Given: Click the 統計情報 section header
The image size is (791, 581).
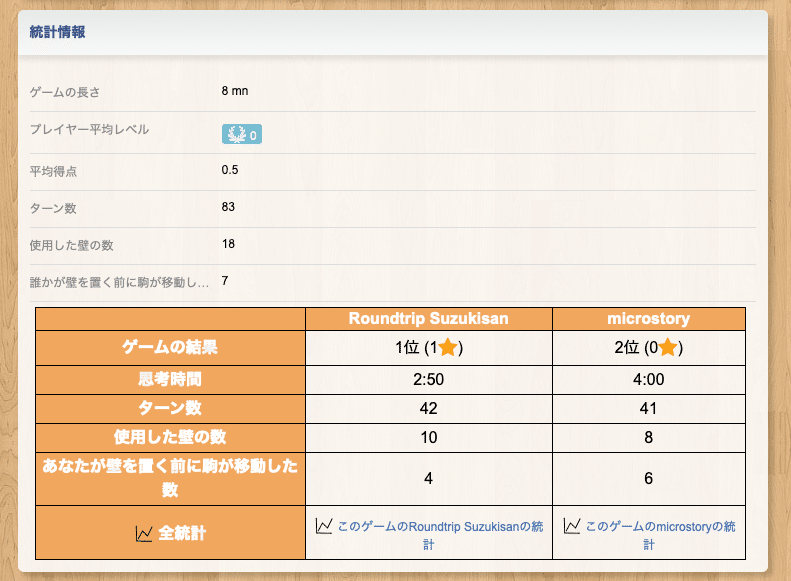Looking at the screenshot, I should pos(57,32).
